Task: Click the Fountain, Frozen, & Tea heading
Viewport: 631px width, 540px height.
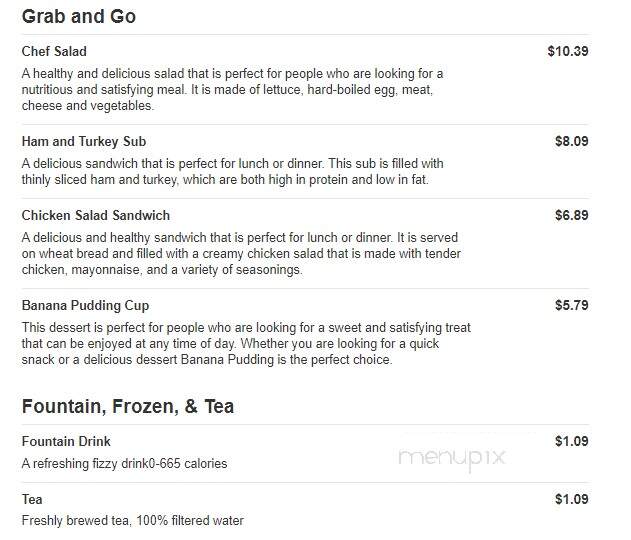Action: 128,406
